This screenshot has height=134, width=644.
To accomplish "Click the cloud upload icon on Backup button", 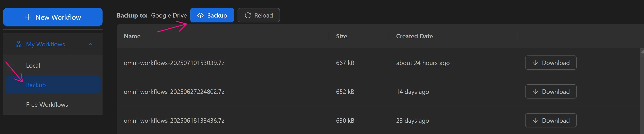I will click(200, 15).
